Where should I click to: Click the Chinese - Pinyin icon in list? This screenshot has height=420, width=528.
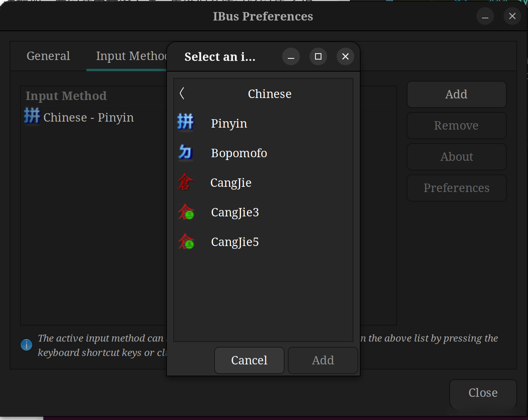click(x=32, y=116)
